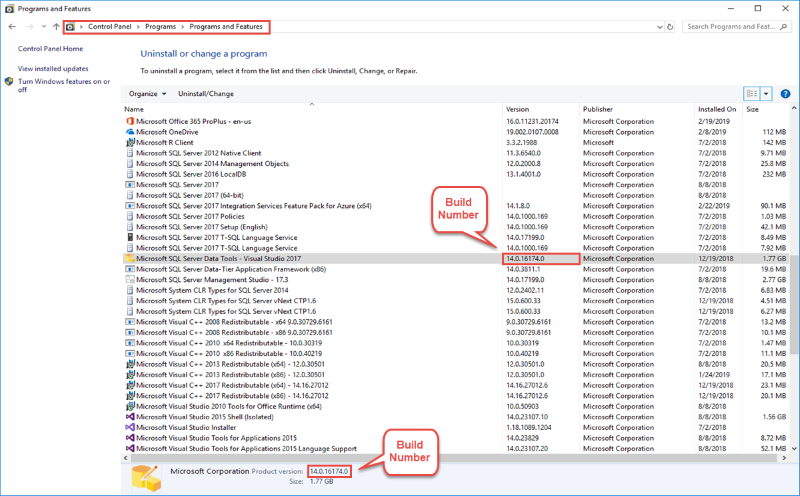Click product version 14.0.16174.0 in details pane
Viewport: 800px width, 496px height.
[329, 472]
